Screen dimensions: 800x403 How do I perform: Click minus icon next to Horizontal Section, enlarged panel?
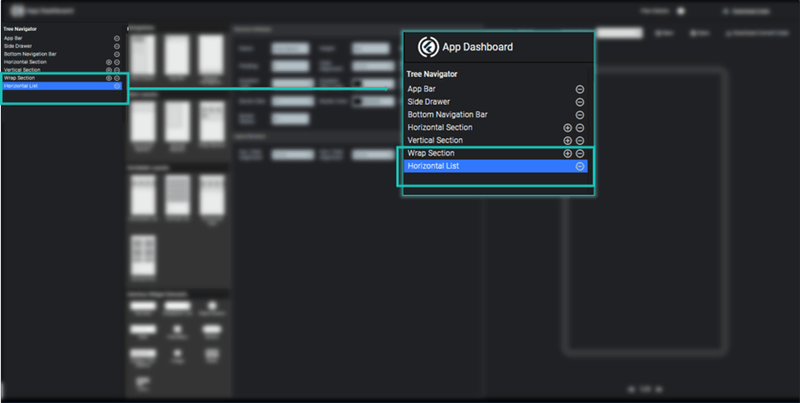(x=580, y=128)
